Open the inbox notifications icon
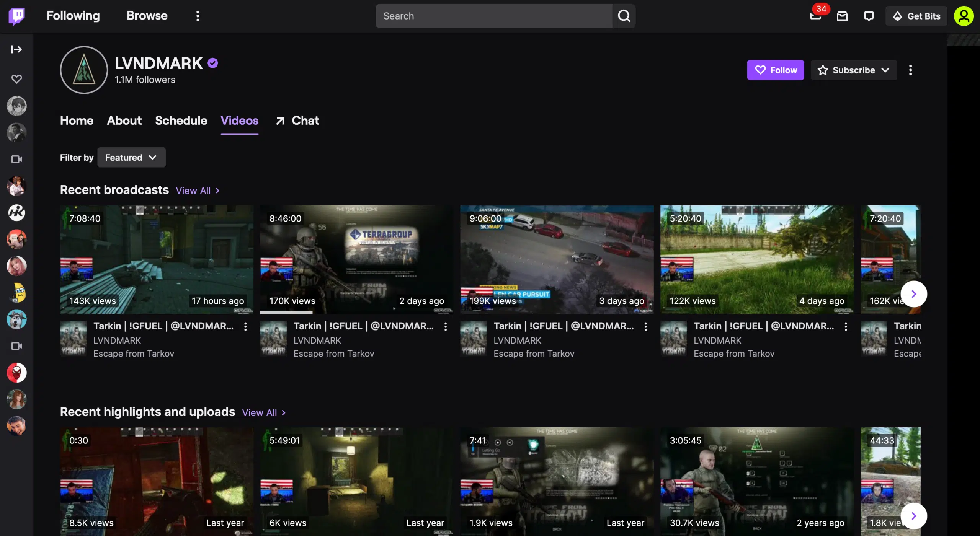 [x=842, y=16]
